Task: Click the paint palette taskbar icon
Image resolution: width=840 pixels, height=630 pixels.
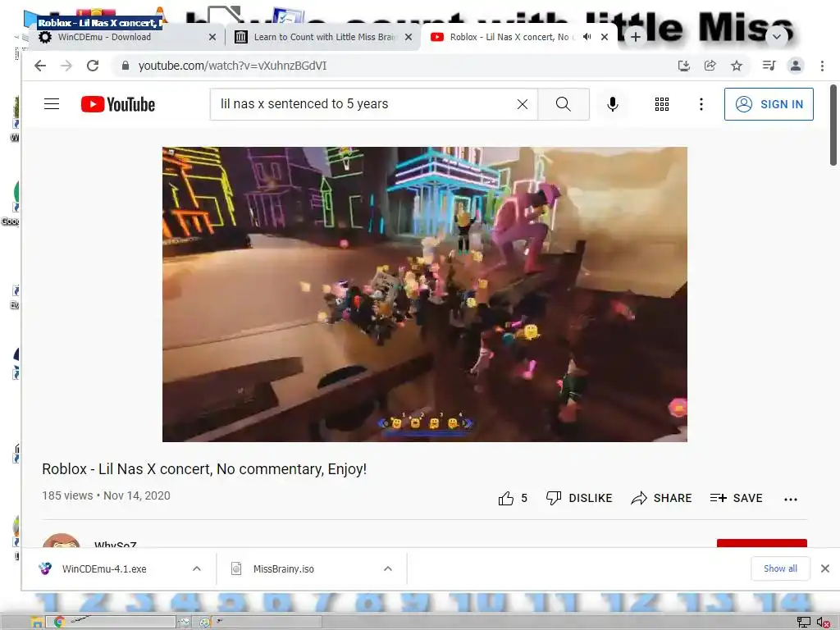Action: tap(204, 622)
